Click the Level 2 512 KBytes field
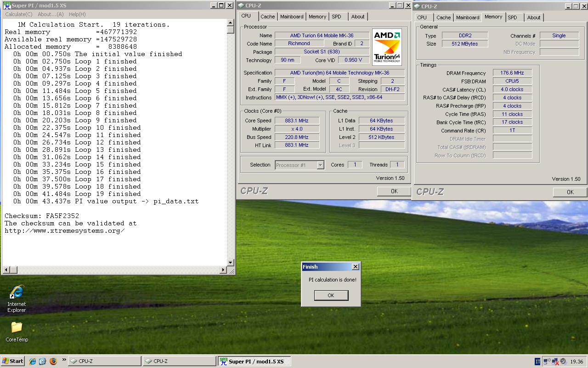Viewport: 588px width, 368px height. click(x=381, y=137)
